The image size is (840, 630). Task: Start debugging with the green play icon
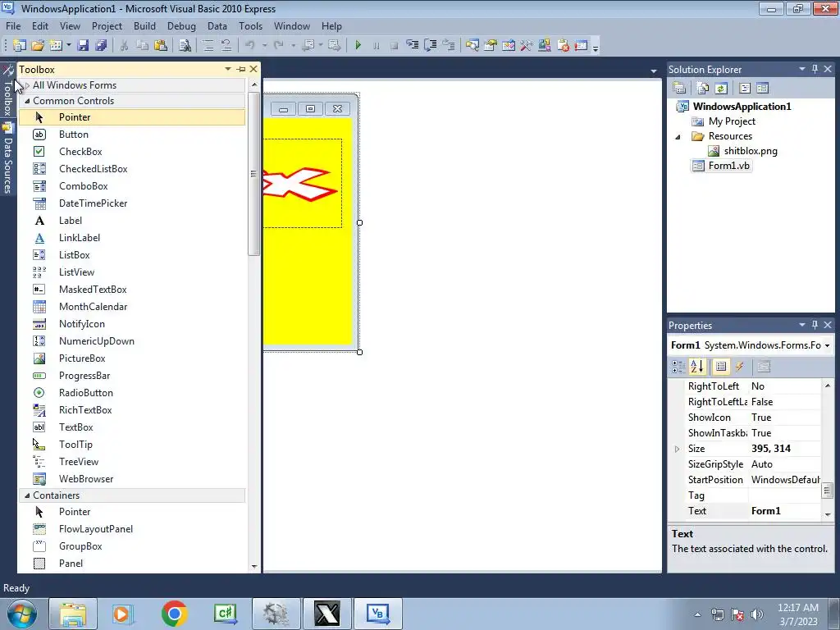coord(358,46)
